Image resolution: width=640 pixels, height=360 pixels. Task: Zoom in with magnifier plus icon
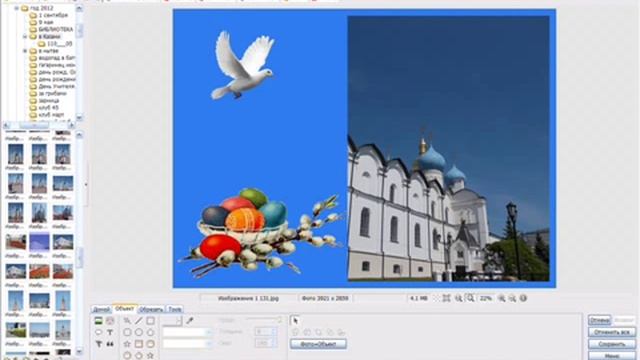501,298
